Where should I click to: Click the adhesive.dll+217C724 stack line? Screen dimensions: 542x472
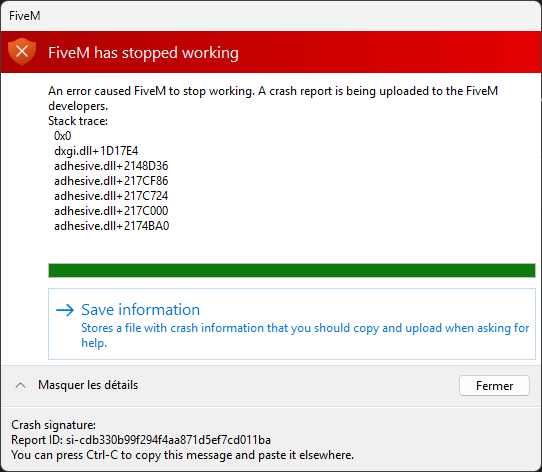pyautogui.click(x=111, y=196)
